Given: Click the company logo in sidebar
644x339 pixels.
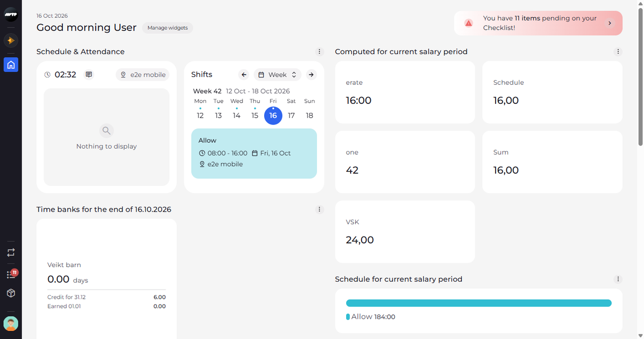Looking at the screenshot, I should click(11, 15).
